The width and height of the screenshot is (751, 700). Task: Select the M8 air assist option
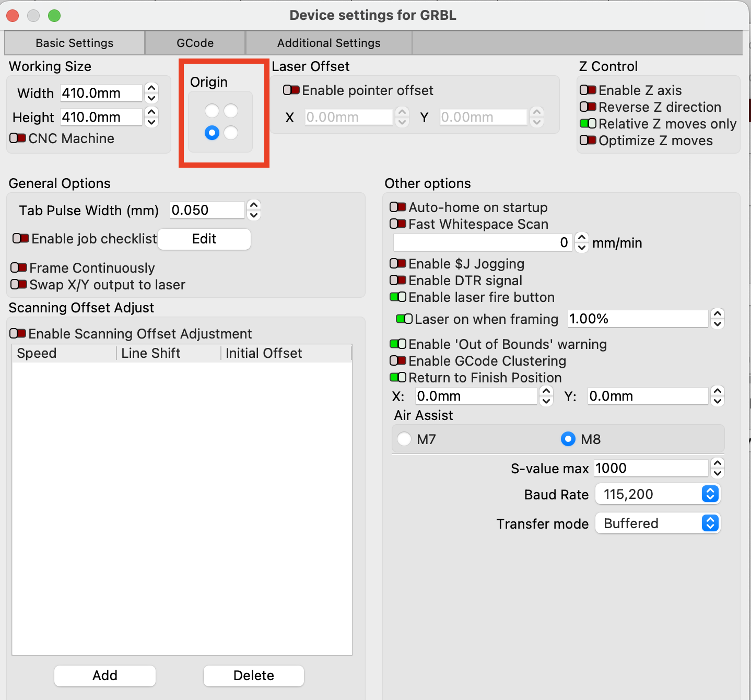point(568,439)
